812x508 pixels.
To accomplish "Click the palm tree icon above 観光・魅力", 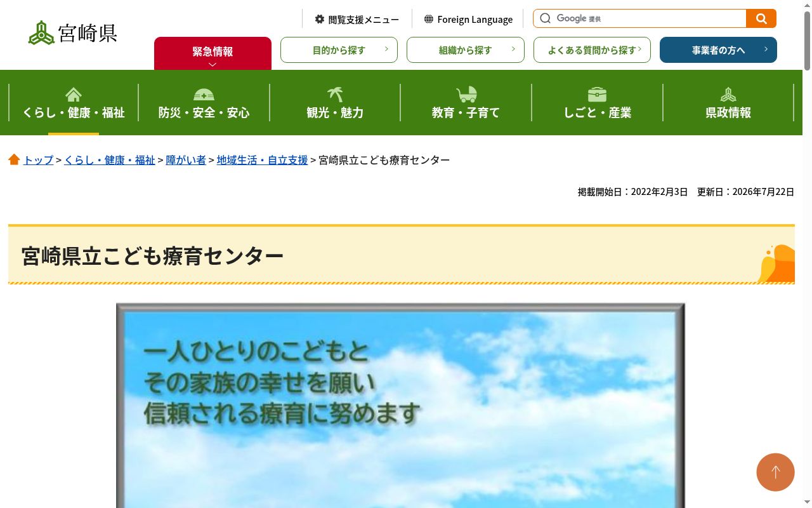I will pos(335,95).
